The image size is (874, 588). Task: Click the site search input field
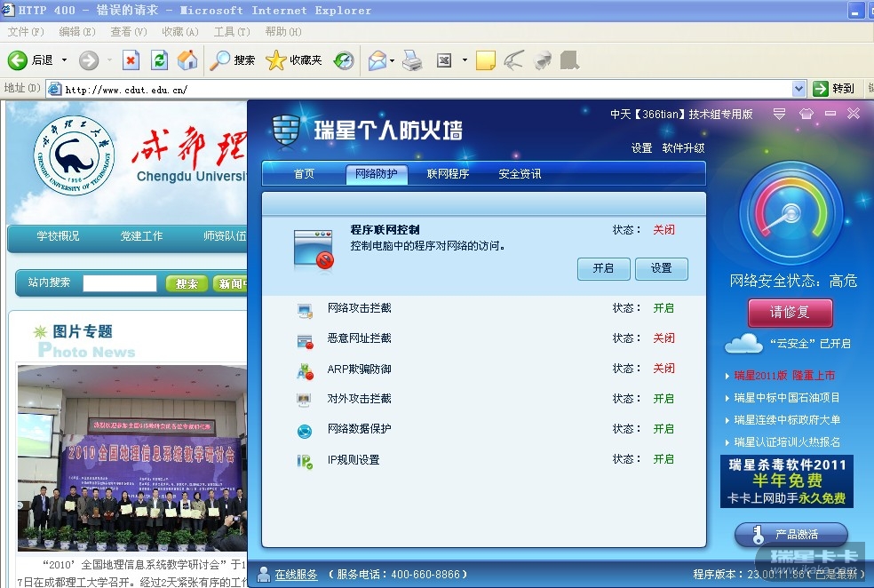tap(119, 283)
